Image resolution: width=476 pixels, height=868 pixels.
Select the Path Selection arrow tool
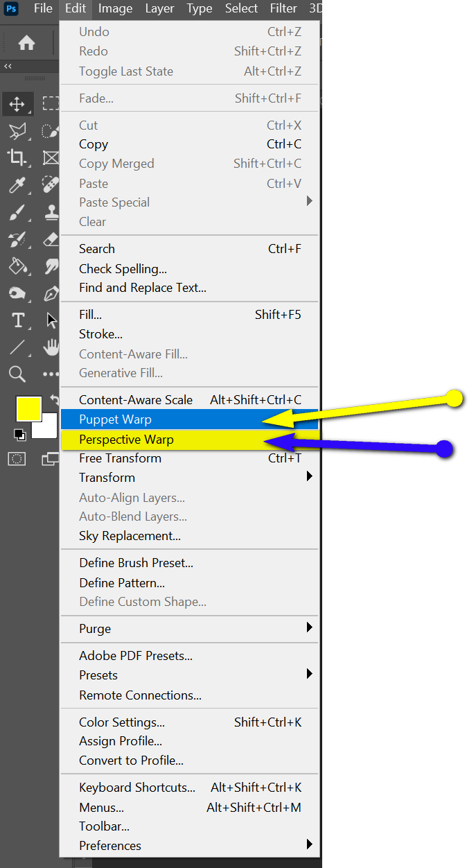tap(51, 320)
